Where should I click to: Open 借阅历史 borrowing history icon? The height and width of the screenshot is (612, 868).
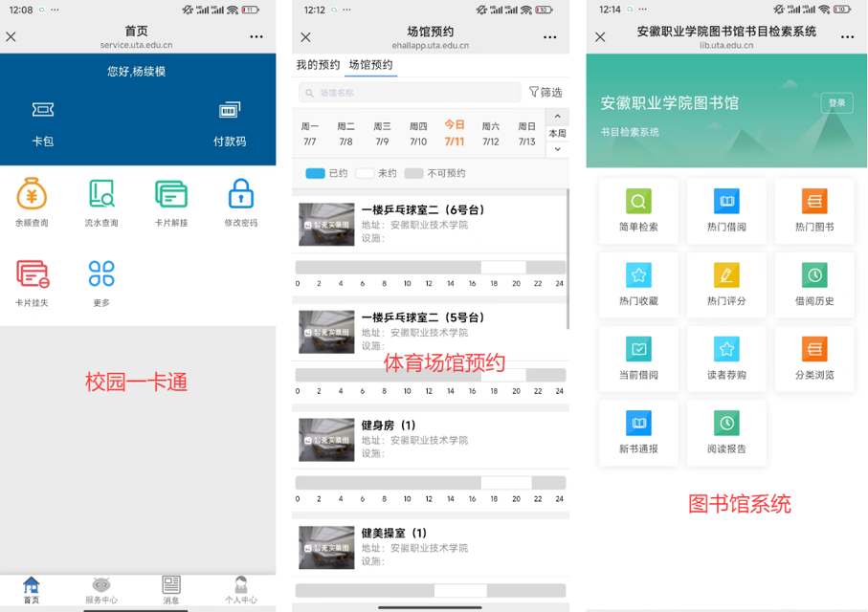(814, 276)
